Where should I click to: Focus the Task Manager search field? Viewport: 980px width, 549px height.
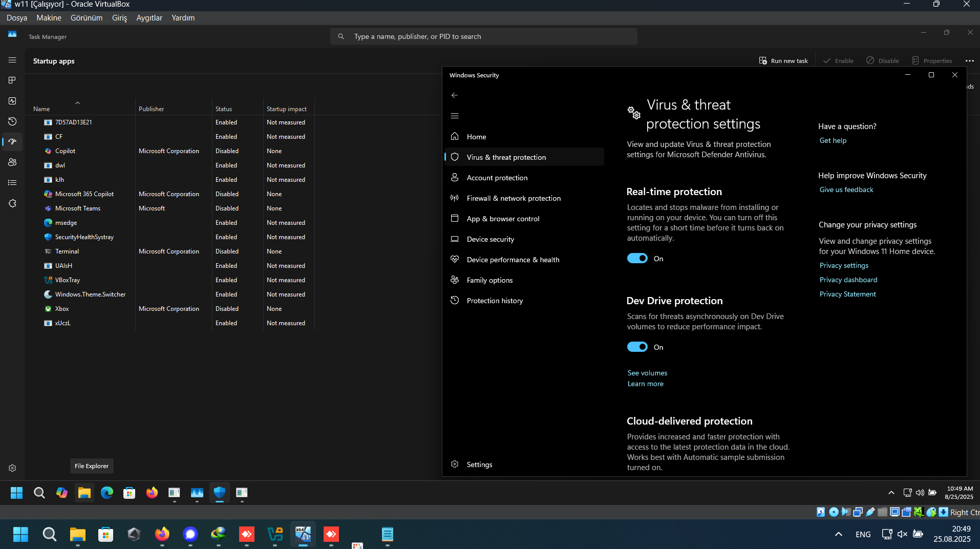[484, 36]
